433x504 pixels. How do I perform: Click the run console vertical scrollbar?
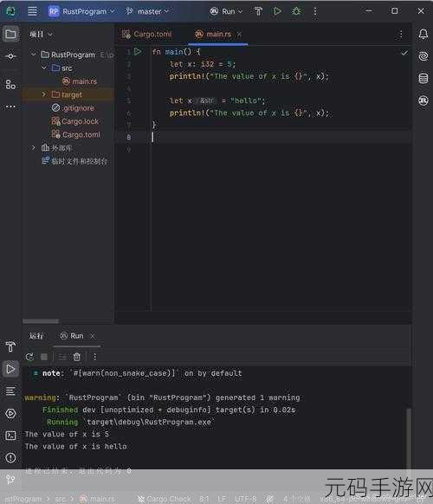tap(408, 439)
